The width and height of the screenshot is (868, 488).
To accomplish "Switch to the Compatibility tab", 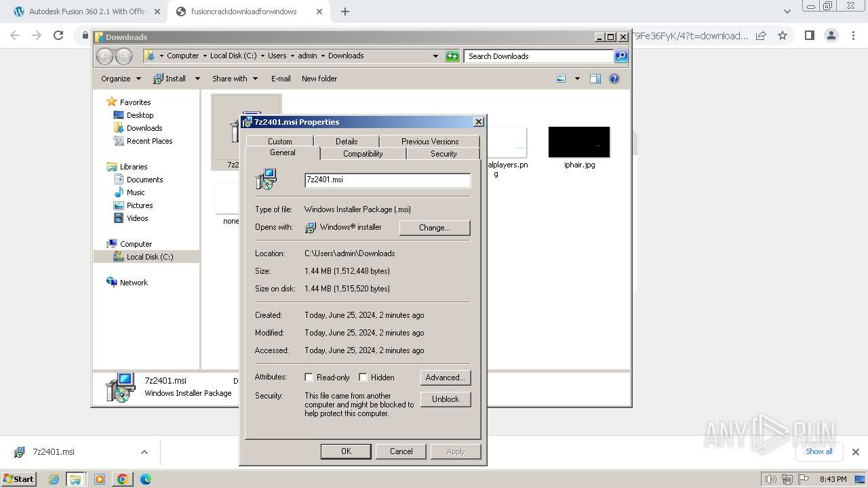I will pyautogui.click(x=363, y=154).
